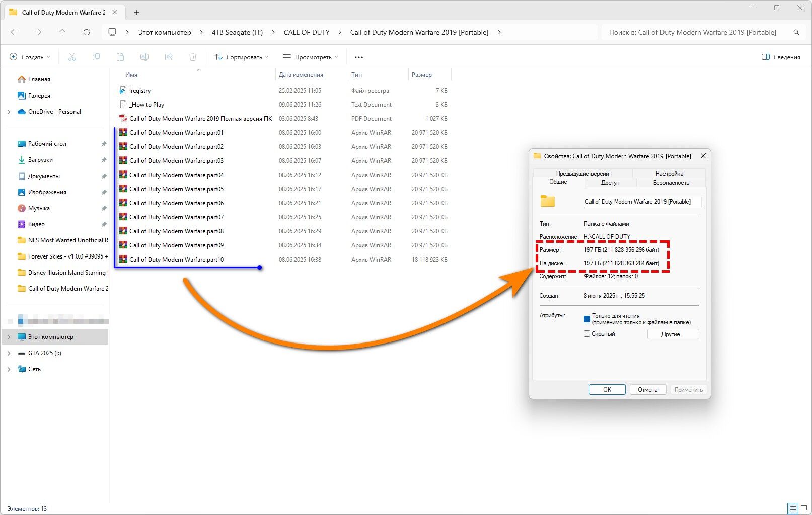Open the Создать dropdown
Image resolution: width=812 pixels, height=515 pixels.
coord(30,57)
